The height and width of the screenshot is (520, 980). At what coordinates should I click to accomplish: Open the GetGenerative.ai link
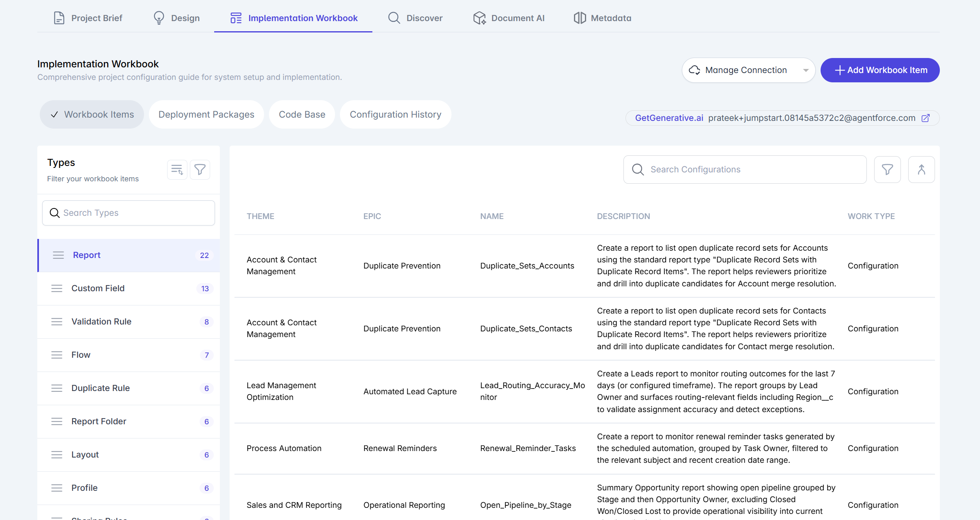tap(669, 118)
